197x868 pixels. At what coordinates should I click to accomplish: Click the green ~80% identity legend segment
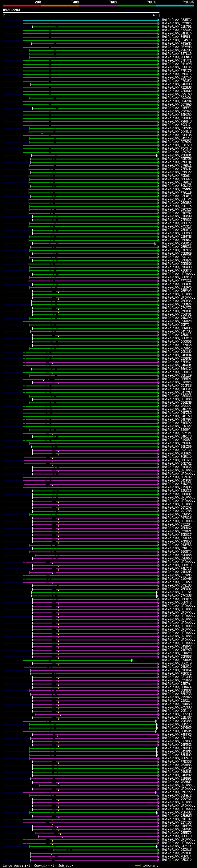[137, 6]
